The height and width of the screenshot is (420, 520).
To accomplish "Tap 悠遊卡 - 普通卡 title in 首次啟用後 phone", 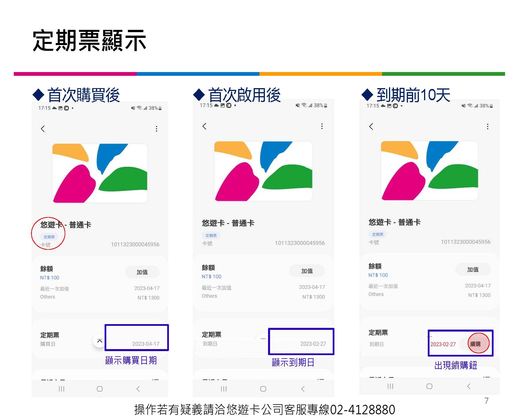I will tap(228, 223).
